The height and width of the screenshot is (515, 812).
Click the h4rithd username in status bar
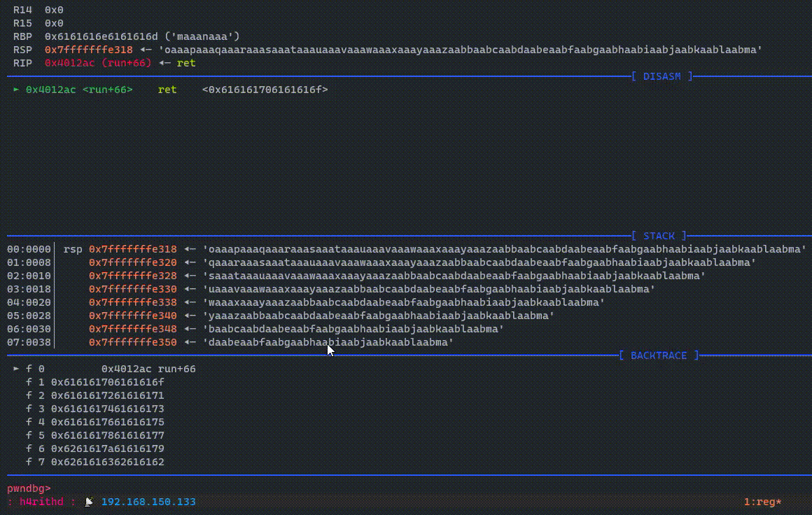(41, 502)
